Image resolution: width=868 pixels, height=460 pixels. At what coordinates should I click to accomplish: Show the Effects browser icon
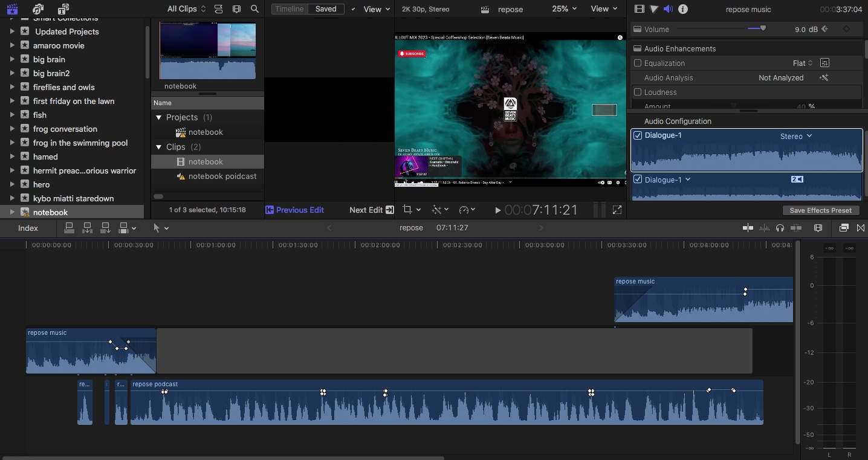point(844,228)
